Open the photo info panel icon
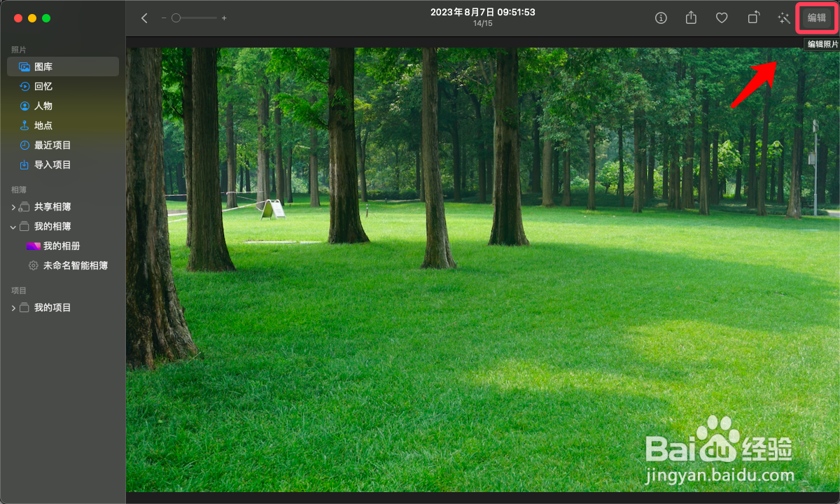Screen dimensions: 840x504 (x=661, y=18)
